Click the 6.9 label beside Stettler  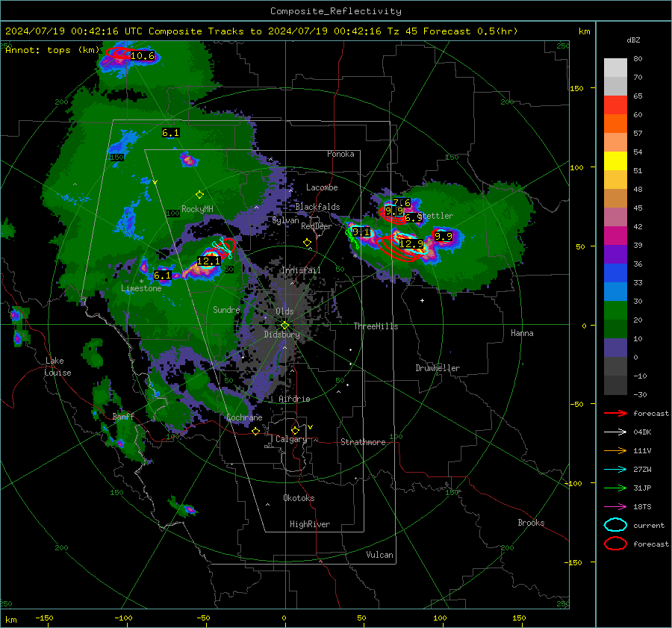coord(413,218)
